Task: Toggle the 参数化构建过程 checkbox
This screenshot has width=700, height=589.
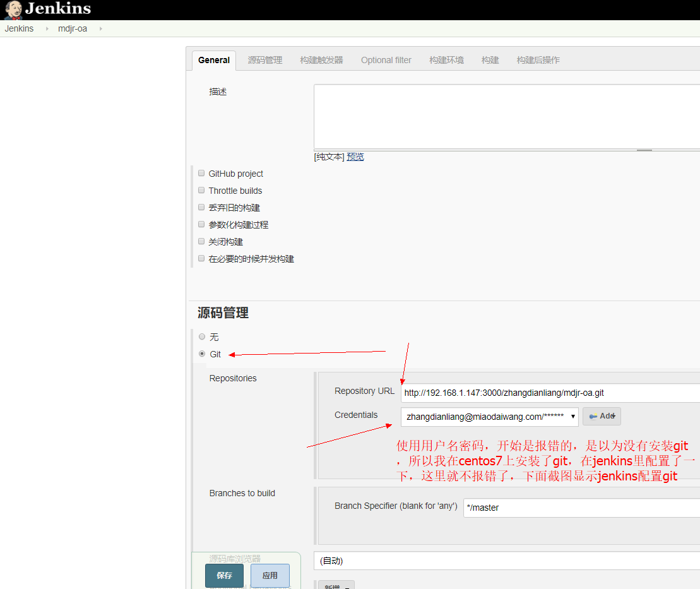Action: (201, 224)
